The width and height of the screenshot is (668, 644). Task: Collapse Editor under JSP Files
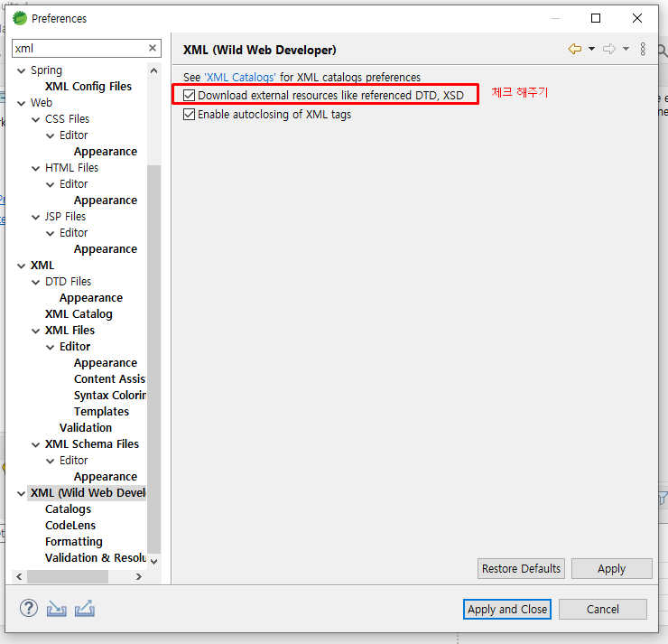pos(50,234)
